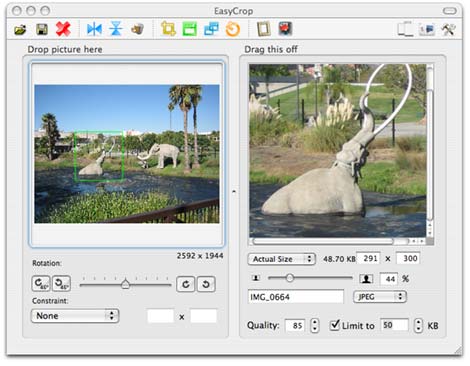This screenshot has height=366, width=470.
Task: Expand the Actual Size dropdown
Action: click(281, 259)
